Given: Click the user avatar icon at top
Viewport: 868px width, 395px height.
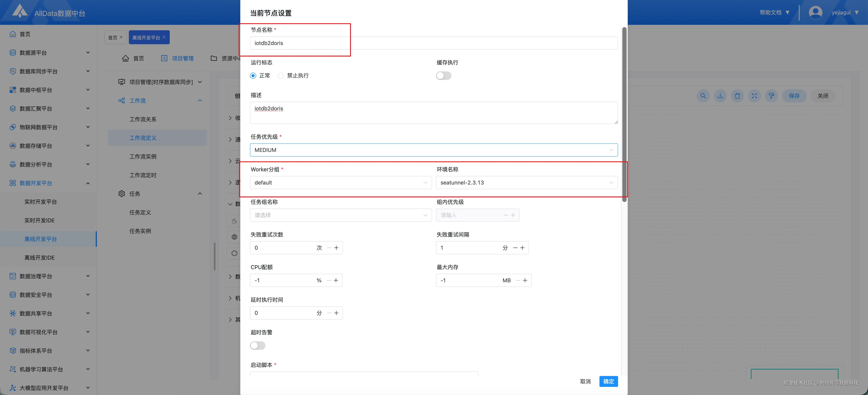Looking at the screenshot, I should 815,12.
